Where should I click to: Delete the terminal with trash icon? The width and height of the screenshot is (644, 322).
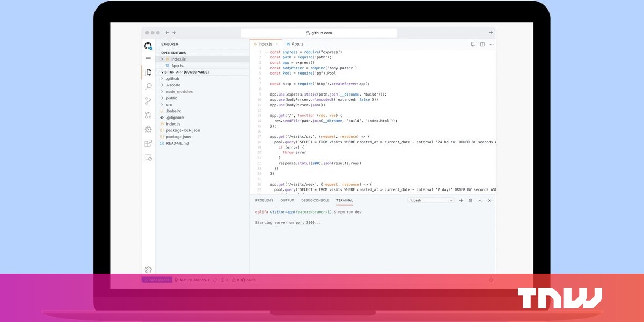pos(471,200)
